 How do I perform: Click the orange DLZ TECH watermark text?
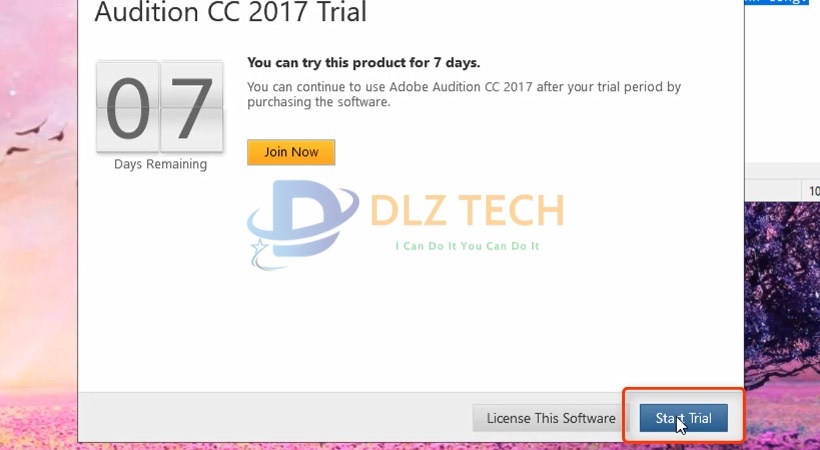[x=467, y=210]
